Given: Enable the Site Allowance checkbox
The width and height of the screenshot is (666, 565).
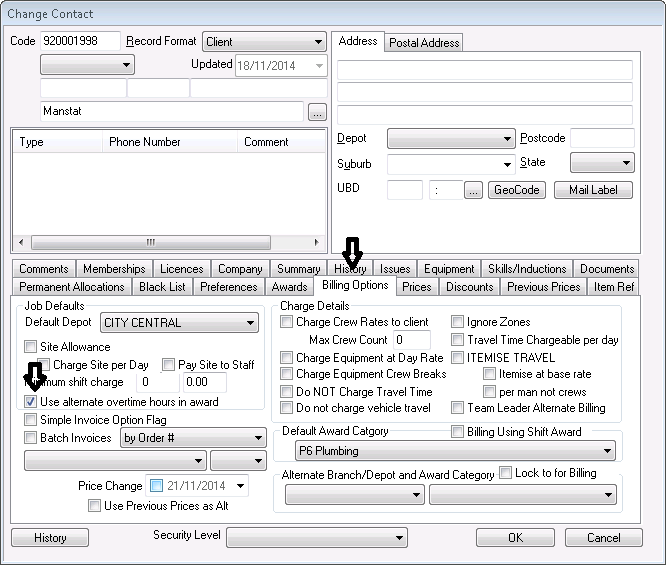Looking at the screenshot, I should (x=32, y=347).
